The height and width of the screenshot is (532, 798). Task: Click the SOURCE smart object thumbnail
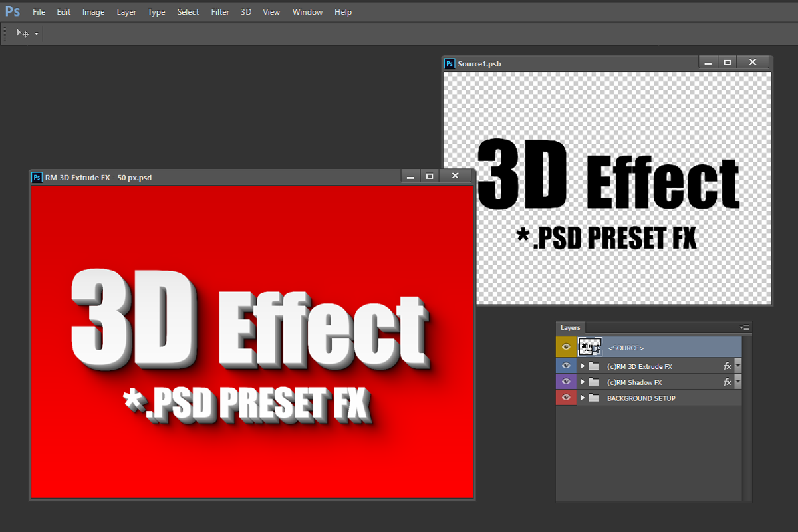coord(590,347)
